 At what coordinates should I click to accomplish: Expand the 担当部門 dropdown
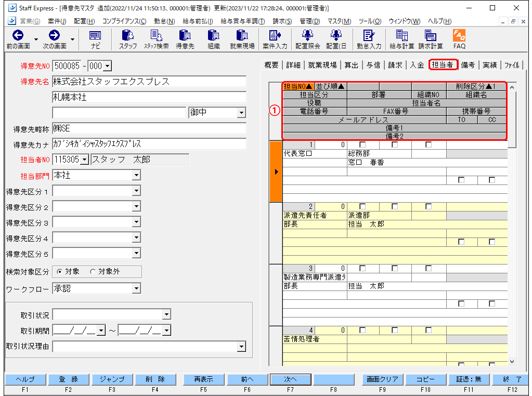(x=136, y=175)
